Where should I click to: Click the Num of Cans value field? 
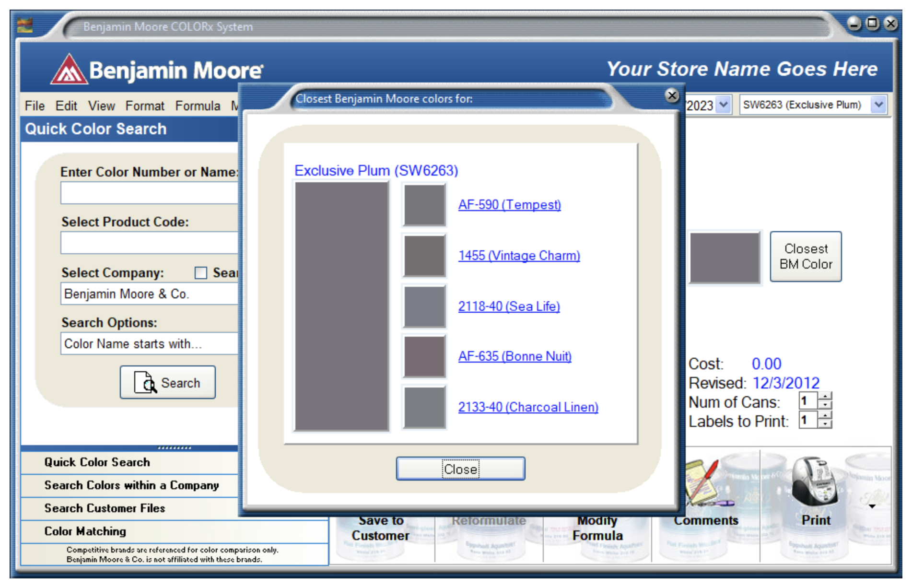tap(808, 400)
